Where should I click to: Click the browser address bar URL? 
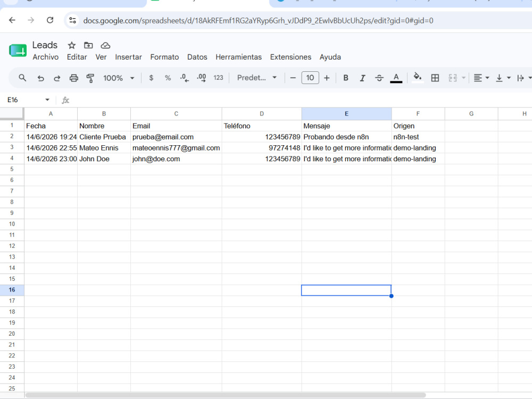(258, 21)
